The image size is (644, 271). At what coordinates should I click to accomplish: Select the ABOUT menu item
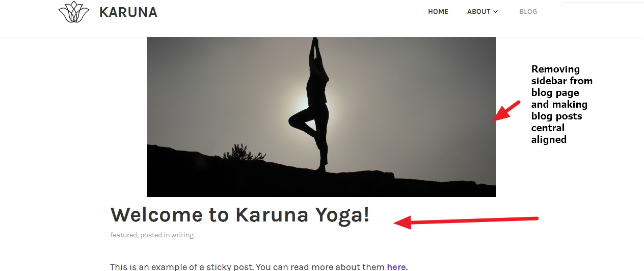pos(479,12)
